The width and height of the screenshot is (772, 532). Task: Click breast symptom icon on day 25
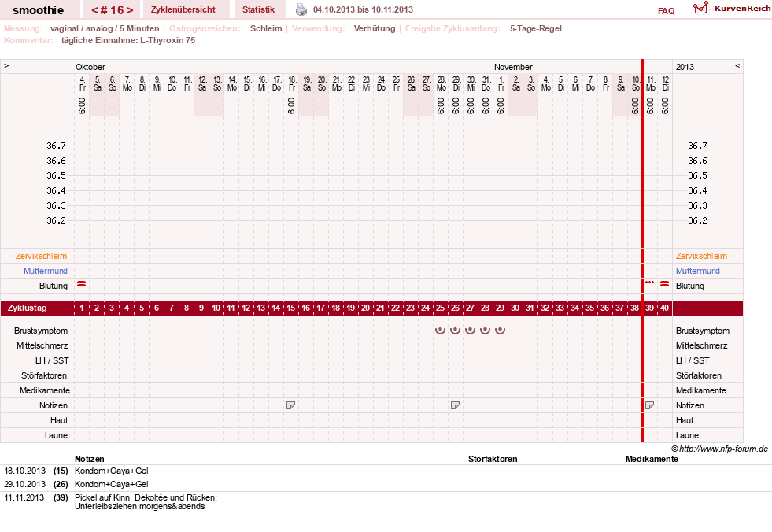[x=440, y=330]
